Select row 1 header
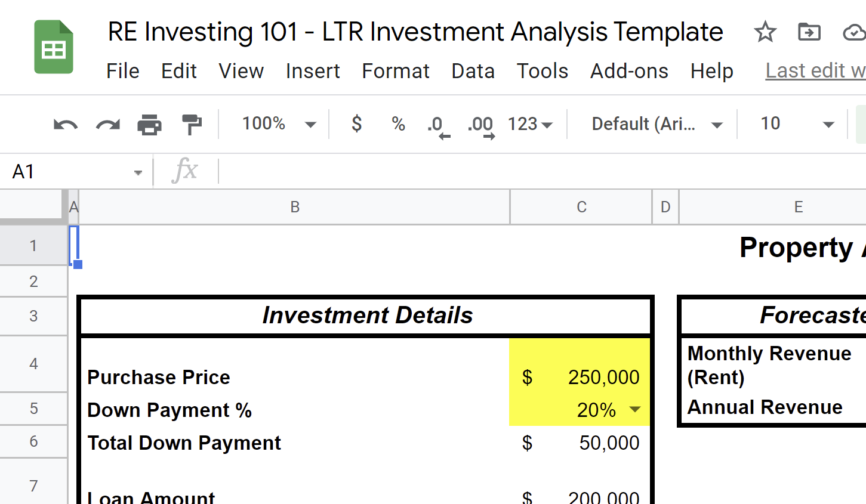 [33, 245]
